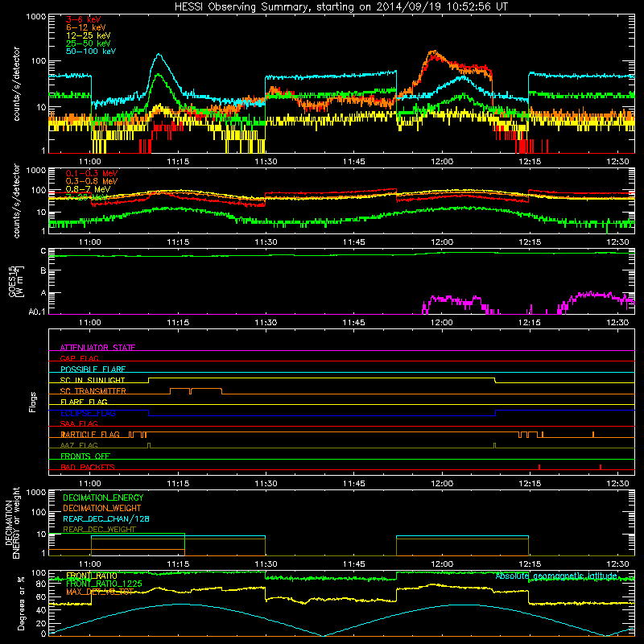Click the SC_TRANSMITTER flag label
Viewport: 644px width, 644px height.
(93, 391)
